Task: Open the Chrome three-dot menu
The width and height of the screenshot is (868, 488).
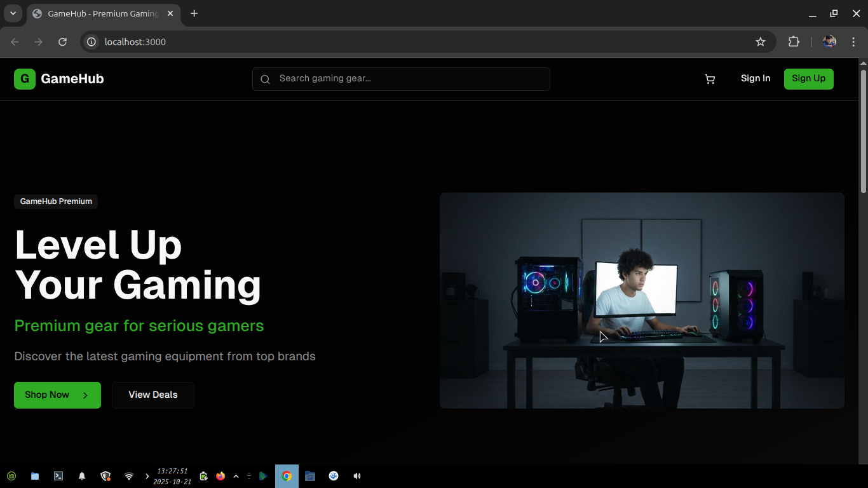Action: 853,41
